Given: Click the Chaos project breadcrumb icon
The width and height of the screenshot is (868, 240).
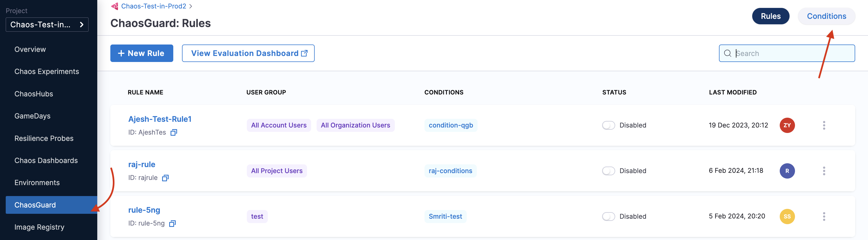Looking at the screenshot, I should click(x=115, y=6).
